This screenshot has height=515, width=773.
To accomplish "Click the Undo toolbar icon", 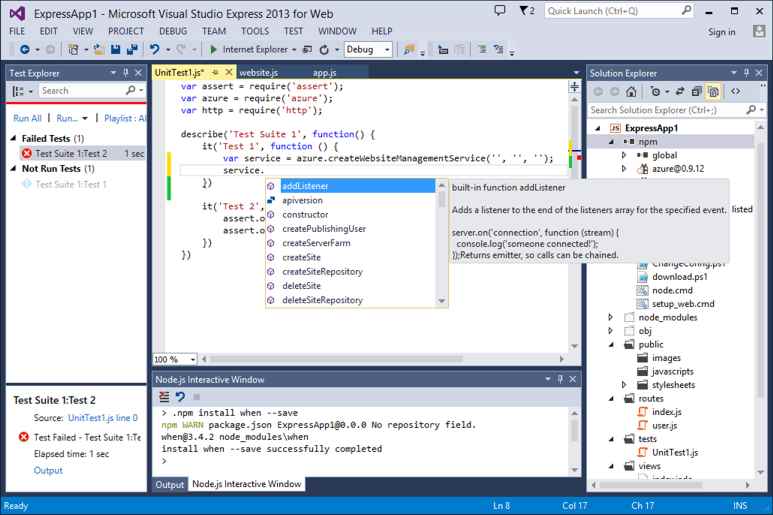I will tap(154, 49).
